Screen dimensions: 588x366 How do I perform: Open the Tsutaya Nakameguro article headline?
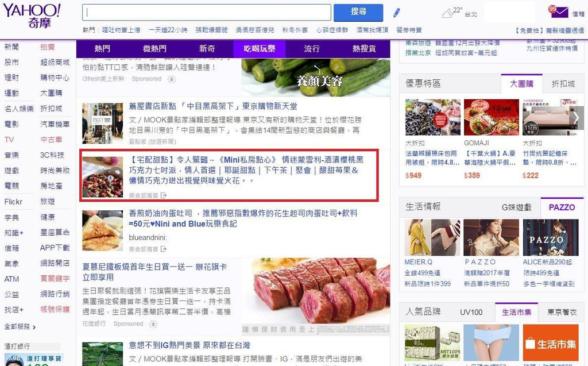click(x=213, y=106)
